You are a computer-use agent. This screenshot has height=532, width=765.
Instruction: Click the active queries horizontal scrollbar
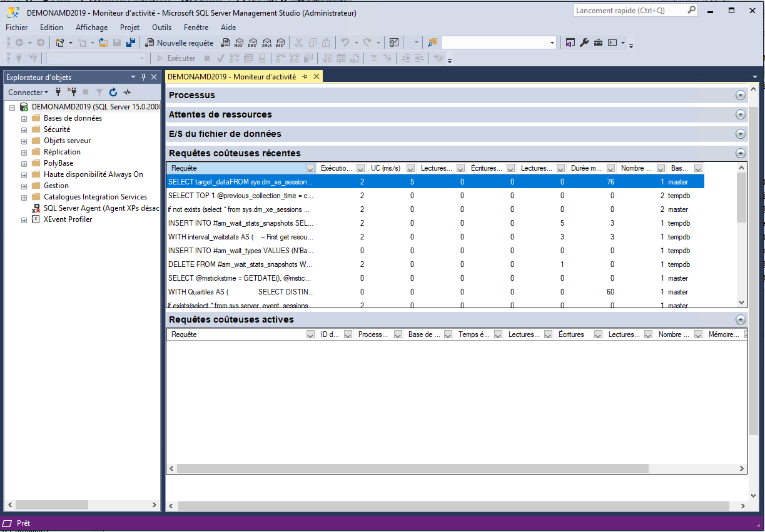tap(413, 468)
